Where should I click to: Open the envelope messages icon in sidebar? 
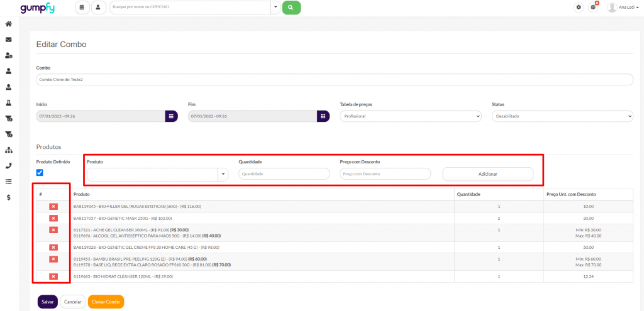(x=9, y=40)
